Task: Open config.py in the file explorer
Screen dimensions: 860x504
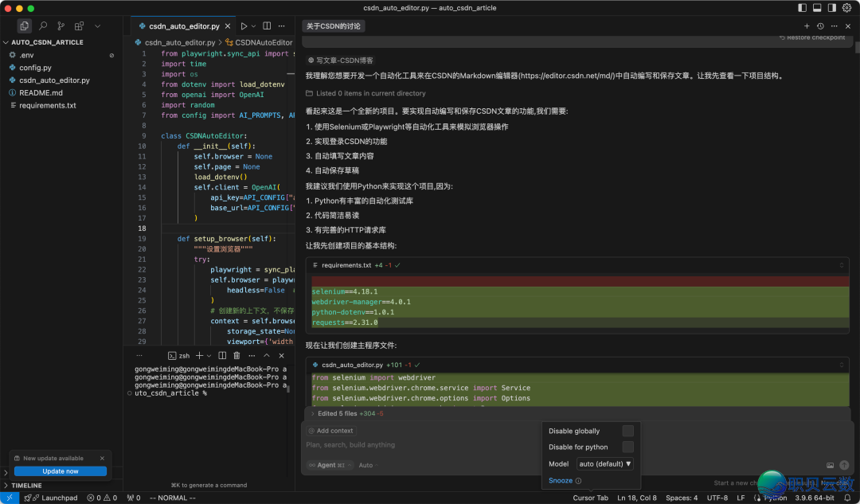Action: (x=35, y=68)
